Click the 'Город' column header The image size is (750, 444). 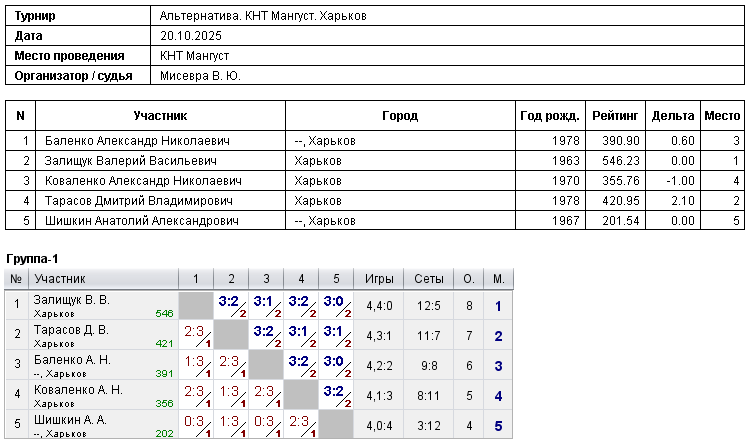(400, 116)
